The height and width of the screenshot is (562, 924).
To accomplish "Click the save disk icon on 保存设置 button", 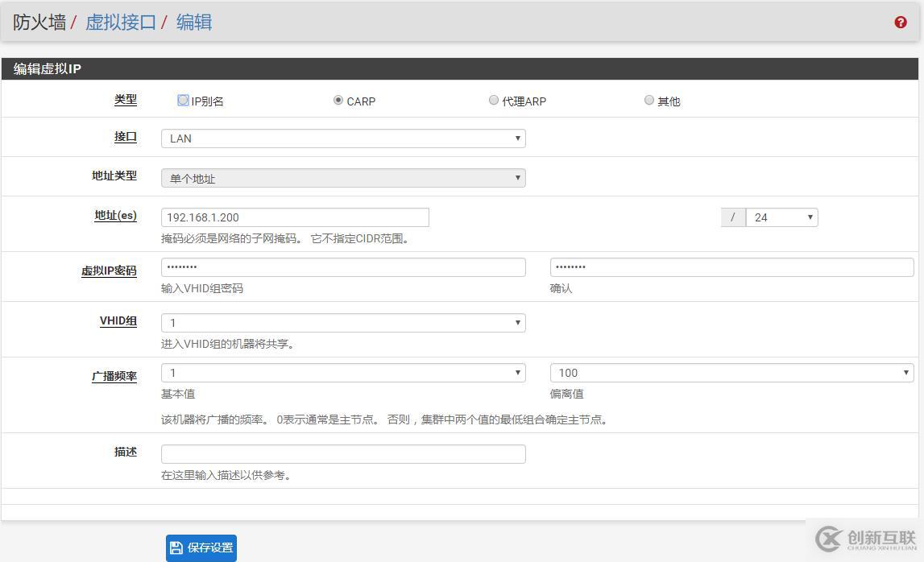I will pos(176,548).
